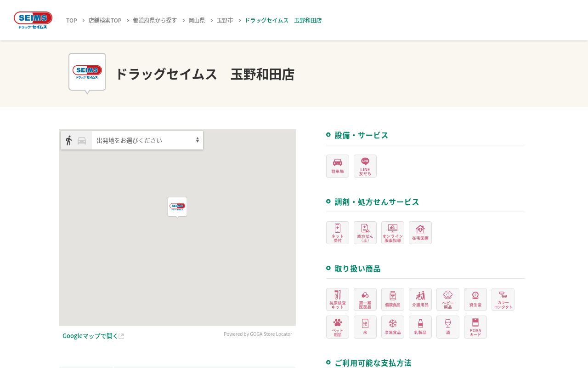The image size is (588, 368).
Task: Click the 介護用品 icon
Action: tap(420, 299)
